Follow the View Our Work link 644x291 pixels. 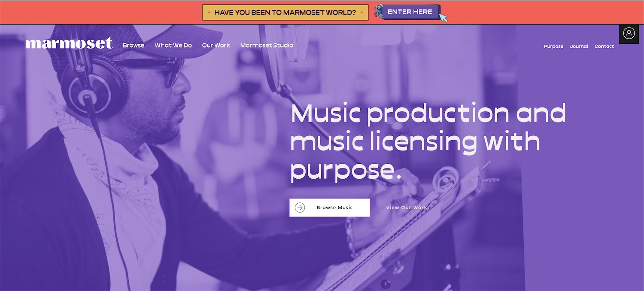tap(407, 208)
